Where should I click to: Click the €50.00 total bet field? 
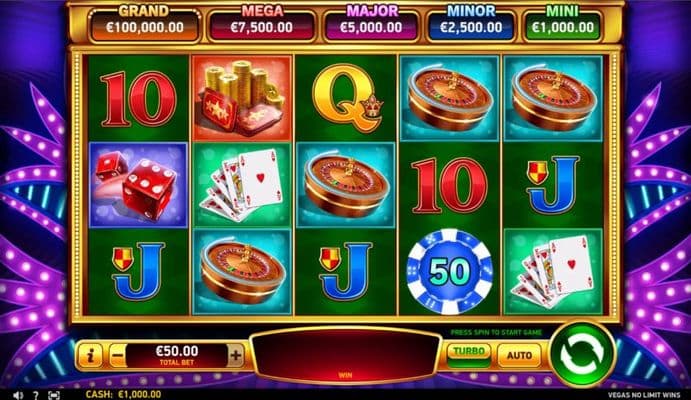177,355
